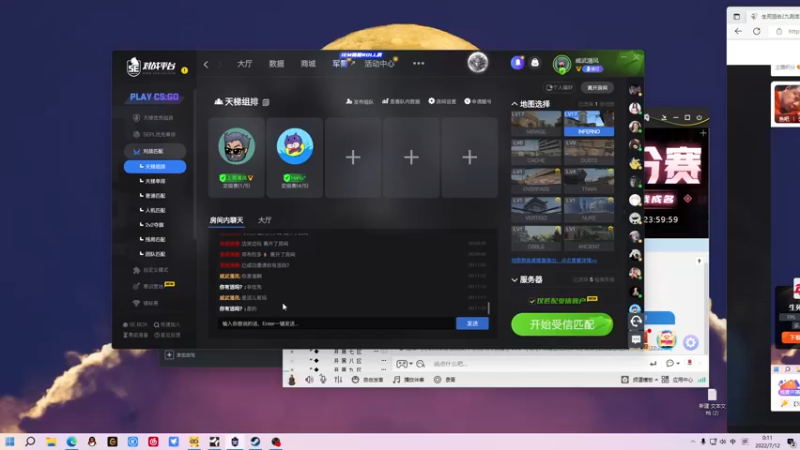Toggle the OVERPASS map
Viewport: 800px width, 450px height.
(536, 181)
